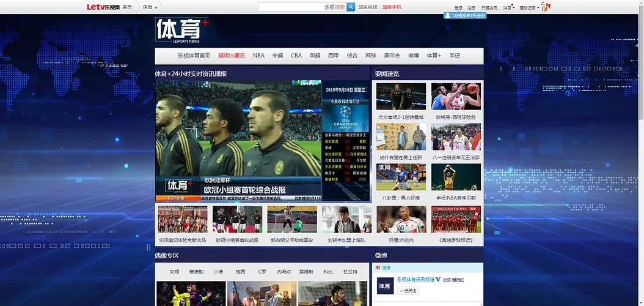The image size is (644, 306).
Task: Select 中超 in the navigation bar
Action: [277, 56]
